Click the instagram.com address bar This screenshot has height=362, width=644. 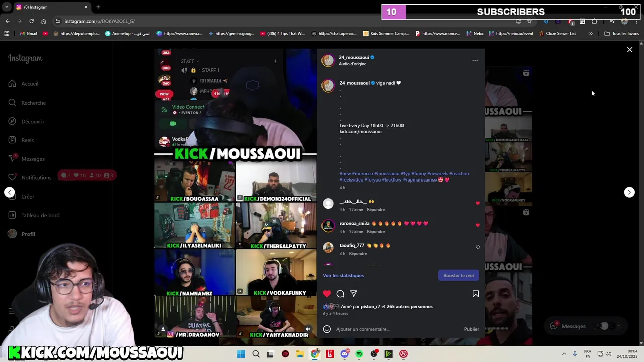282,21
